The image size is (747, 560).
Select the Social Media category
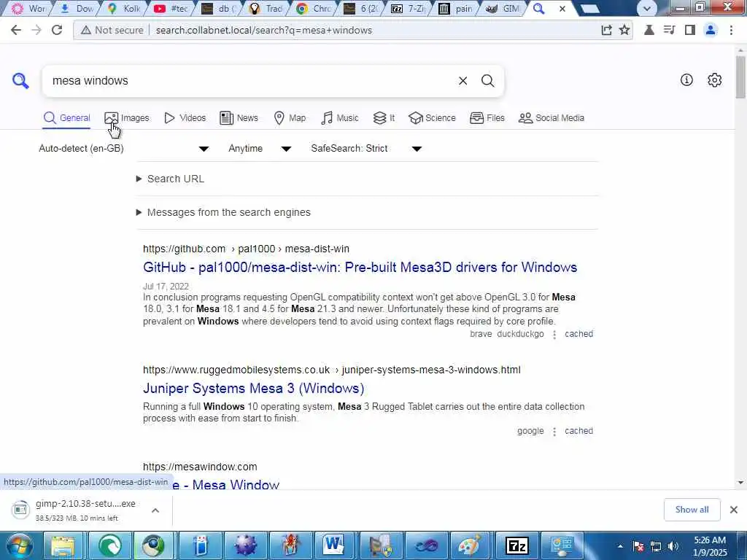pos(551,117)
